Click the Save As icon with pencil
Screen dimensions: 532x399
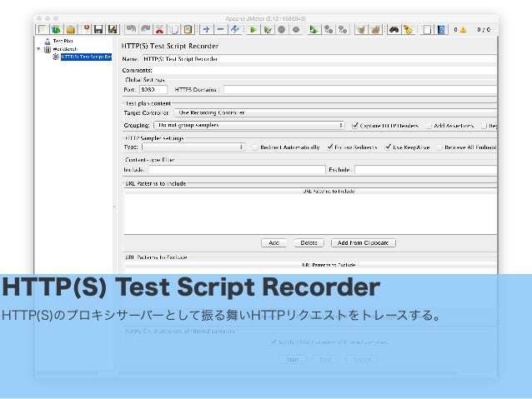click(x=113, y=29)
